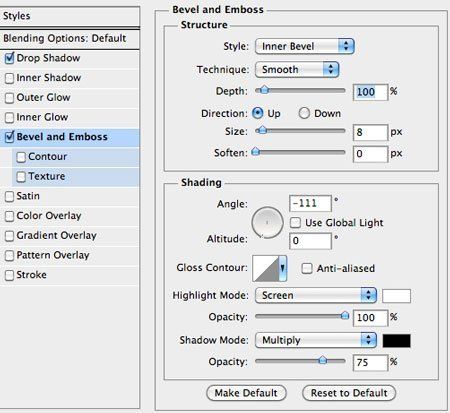Expand Gloss Contour dropdown arrow
450x413 pixels.
[x=283, y=269]
